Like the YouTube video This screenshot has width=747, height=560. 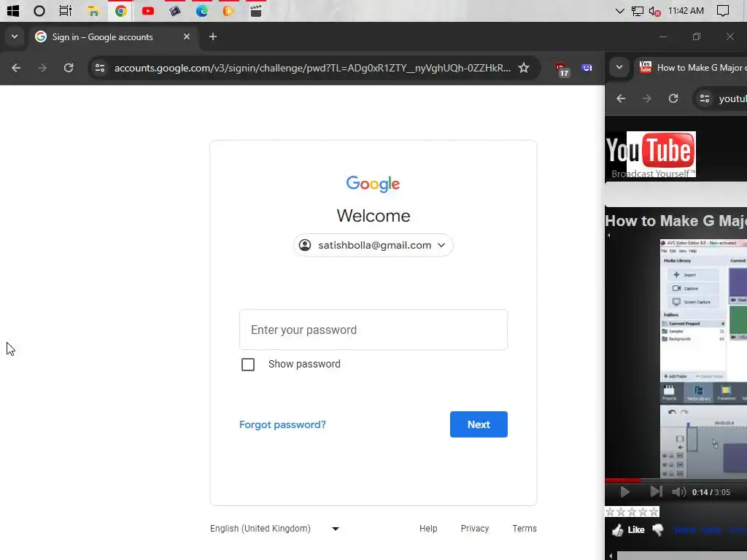pos(628,529)
